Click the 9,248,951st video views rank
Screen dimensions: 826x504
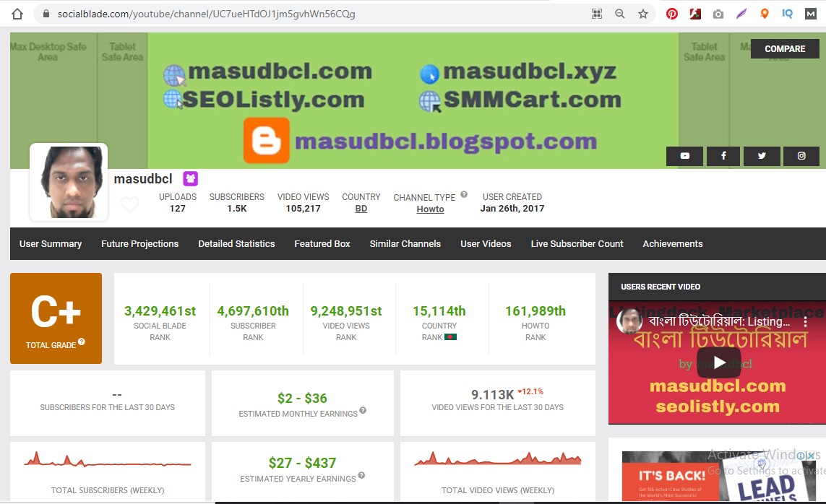[346, 311]
